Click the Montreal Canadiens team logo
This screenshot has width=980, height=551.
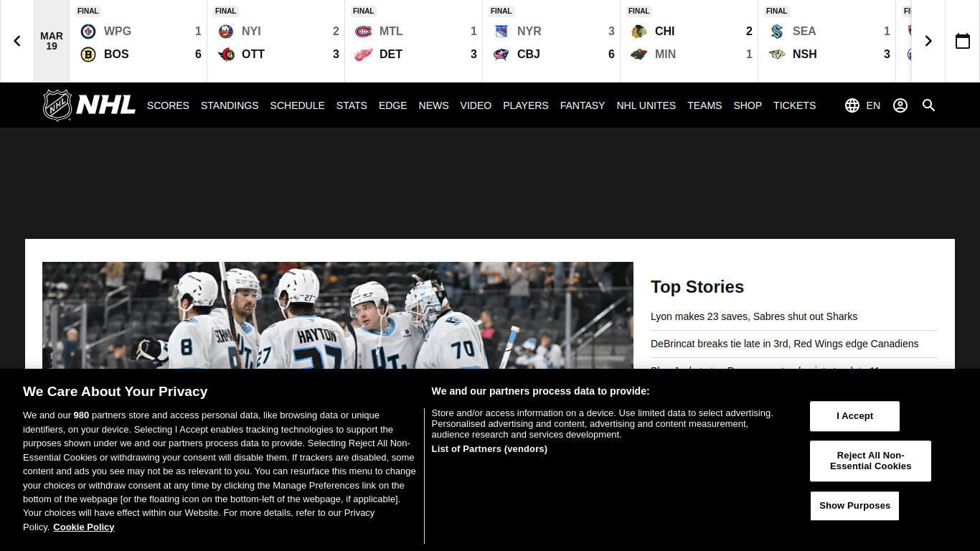point(364,31)
